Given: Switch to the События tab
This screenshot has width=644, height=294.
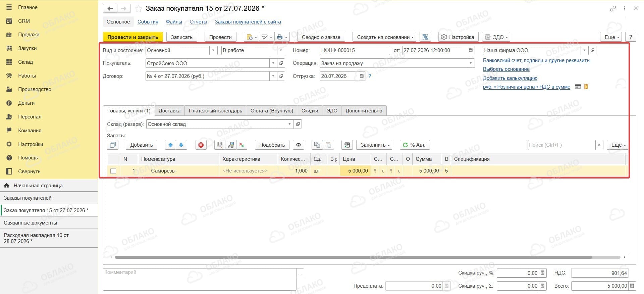Looking at the screenshot, I should pyautogui.click(x=148, y=22).
